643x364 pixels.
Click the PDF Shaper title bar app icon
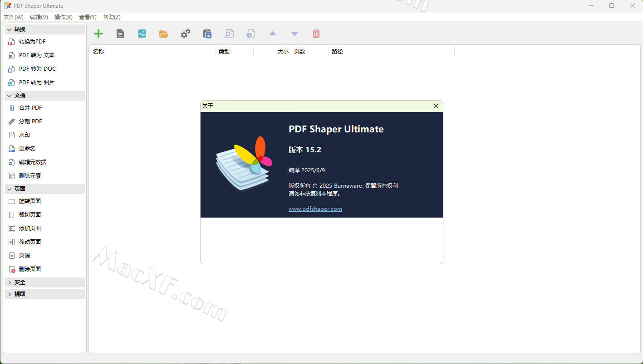pos(8,6)
